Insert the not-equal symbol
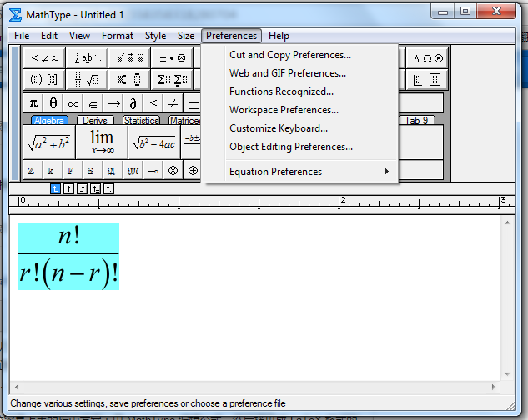This screenshot has height=420, width=528. pyautogui.click(x=173, y=103)
